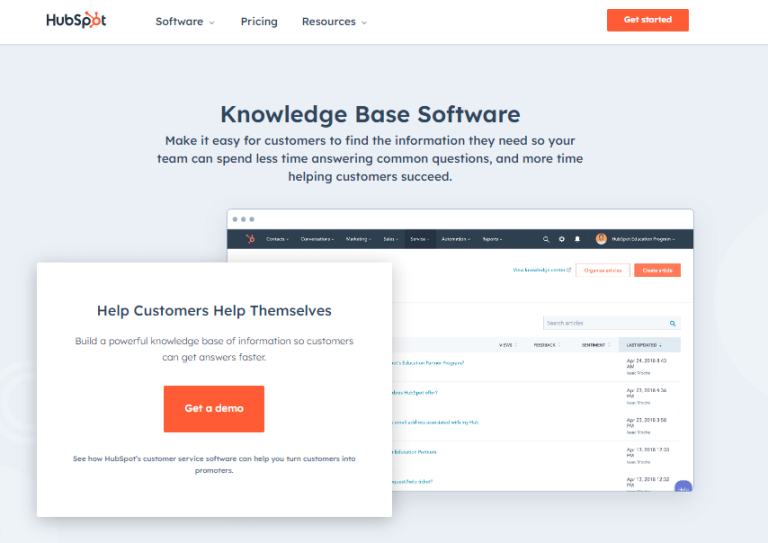Click the round Help chat bubble
768x543 pixels.
coord(684,488)
